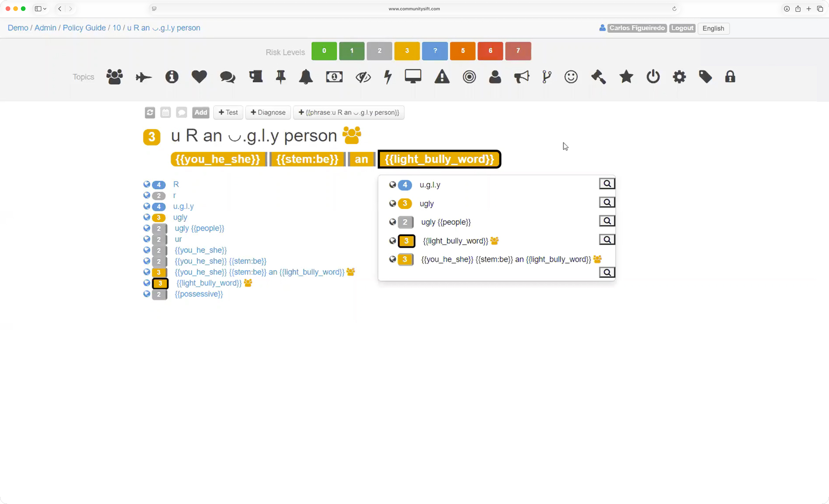829x504 pixels.
Task: Select the 'an' token in the phrase
Action: 361,159
